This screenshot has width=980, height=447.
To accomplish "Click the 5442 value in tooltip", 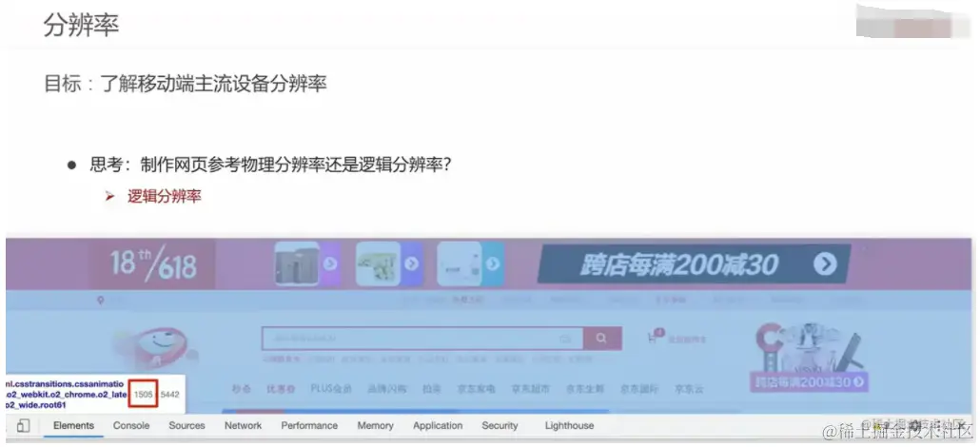I will 169,395.
